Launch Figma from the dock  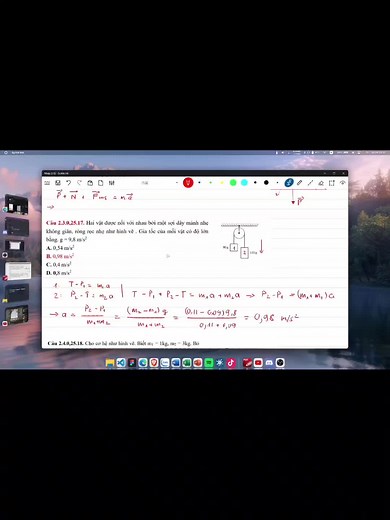132,363
